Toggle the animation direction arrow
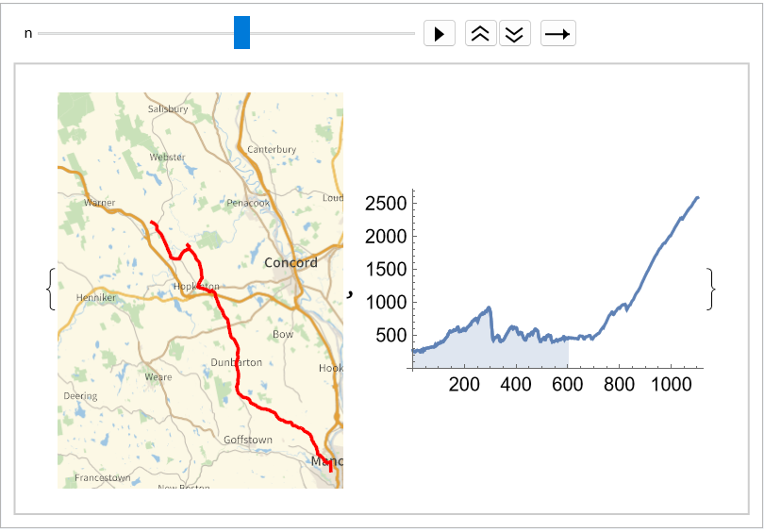Image resolution: width=764 pixels, height=532 pixels. (557, 34)
